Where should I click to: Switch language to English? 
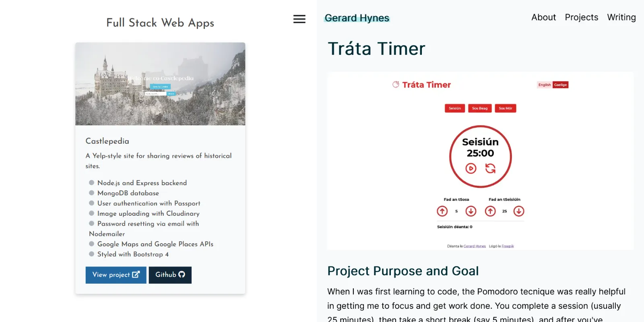tap(545, 85)
